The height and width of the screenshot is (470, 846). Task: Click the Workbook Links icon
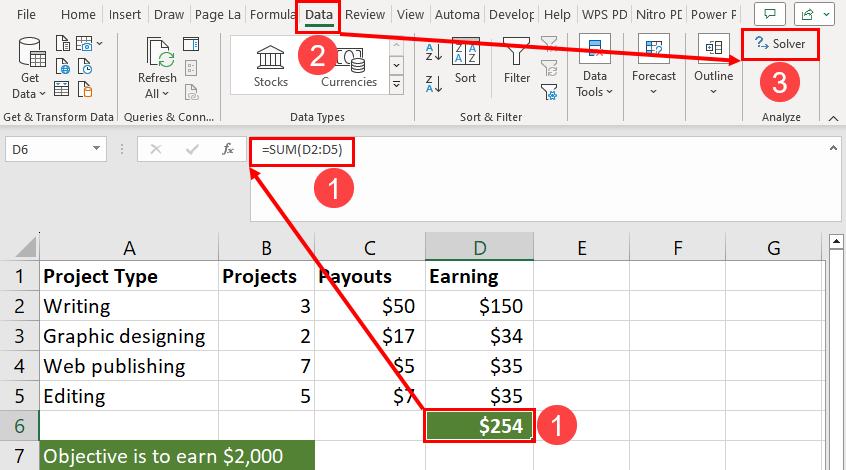192,92
